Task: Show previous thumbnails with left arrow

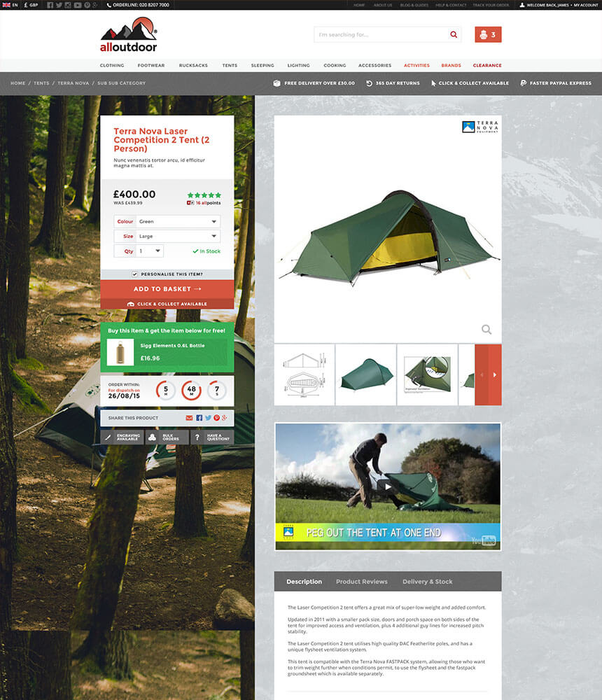Action: [x=482, y=374]
